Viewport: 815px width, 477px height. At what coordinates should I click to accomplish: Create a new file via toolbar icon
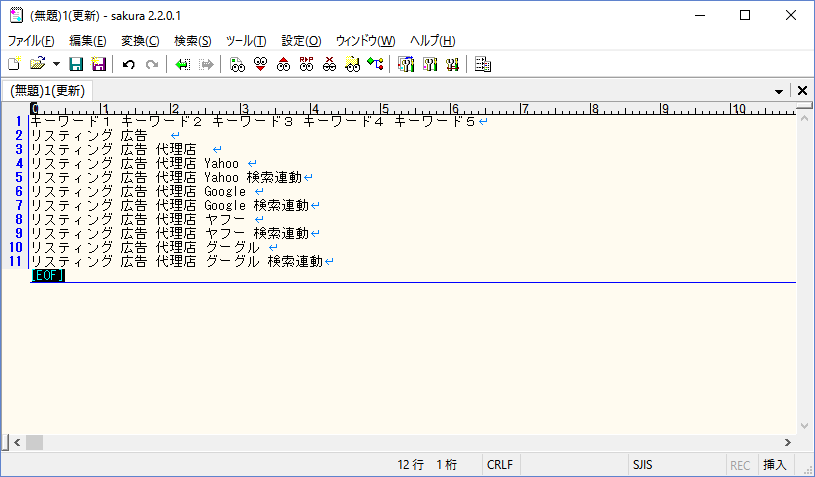pos(14,64)
